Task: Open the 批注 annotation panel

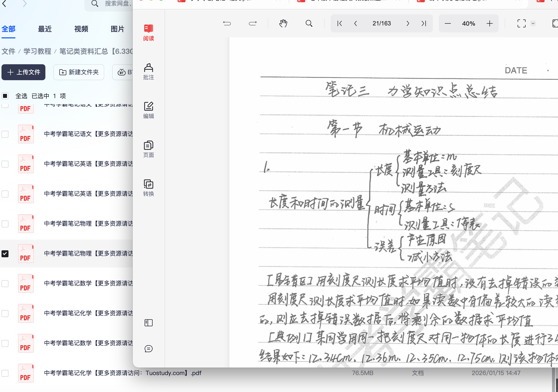Action: [x=148, y=71]
